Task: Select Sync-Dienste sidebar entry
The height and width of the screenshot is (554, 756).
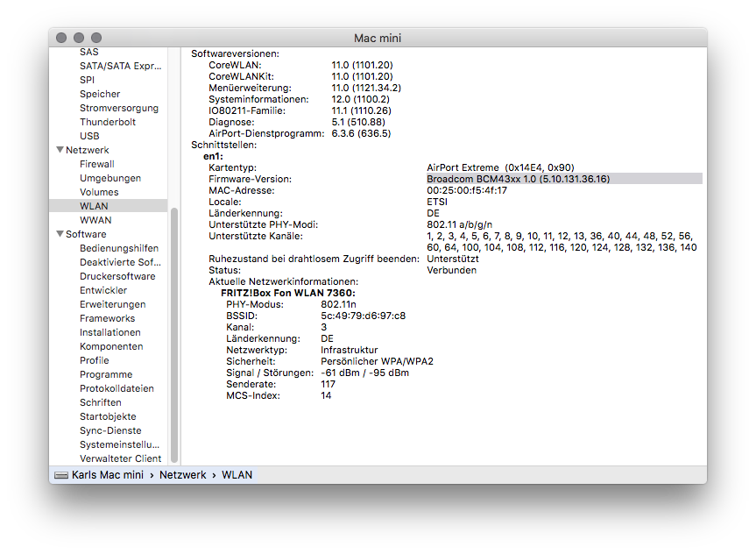Action: 110,430
